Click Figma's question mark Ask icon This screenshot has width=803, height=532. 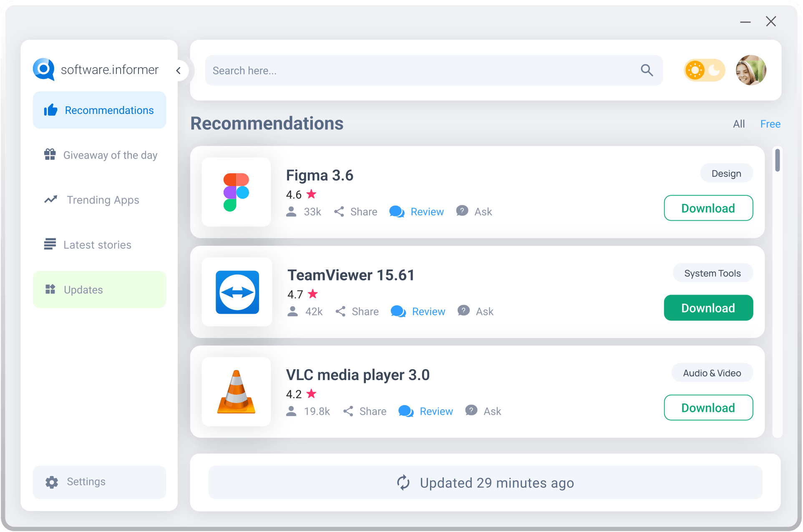[x=462, y=211]
